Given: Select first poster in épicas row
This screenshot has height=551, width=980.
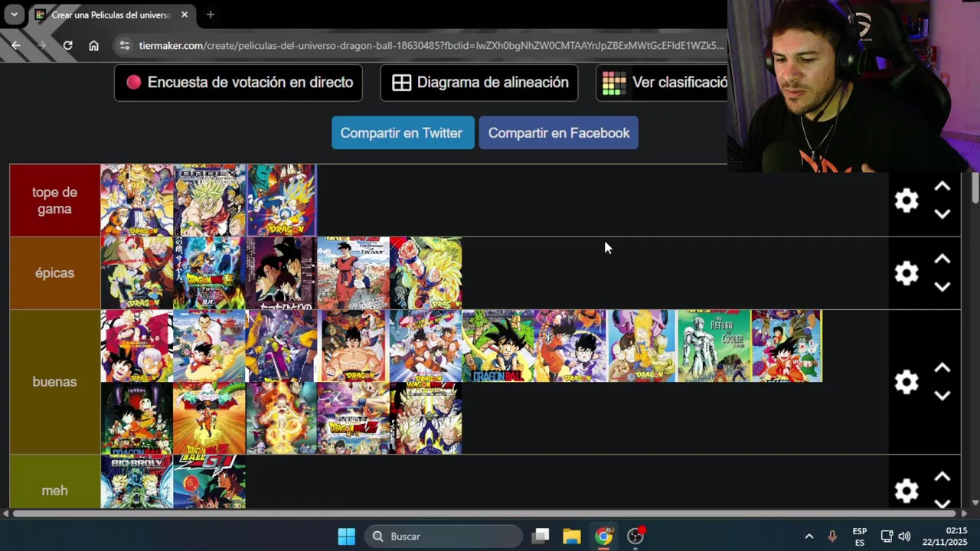Looking at the screenshot, I should 137,273.
